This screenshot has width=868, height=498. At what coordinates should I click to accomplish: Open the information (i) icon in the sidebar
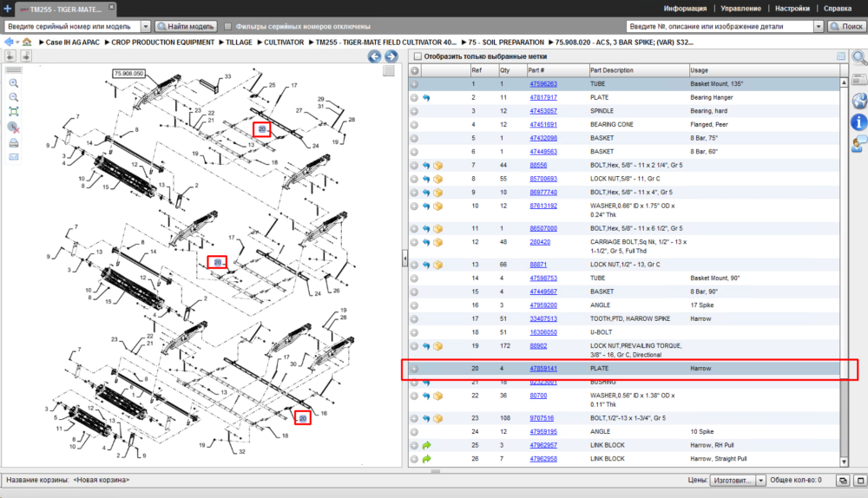[859, 122]
